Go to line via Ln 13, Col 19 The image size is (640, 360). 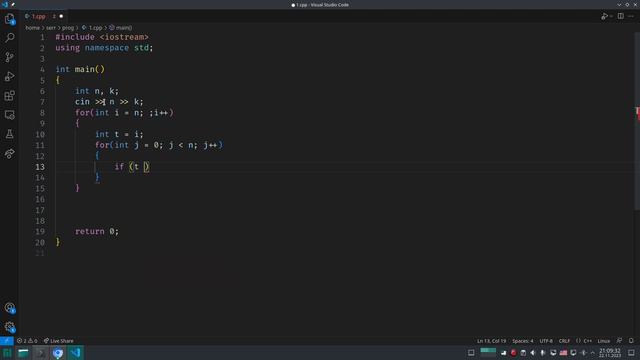pyautogui.click(x=491, y=341)
